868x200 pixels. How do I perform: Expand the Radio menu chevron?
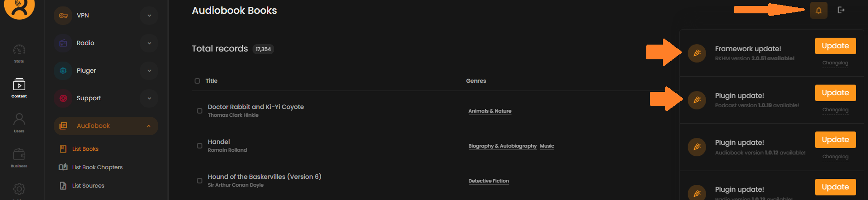click(149, 43)
